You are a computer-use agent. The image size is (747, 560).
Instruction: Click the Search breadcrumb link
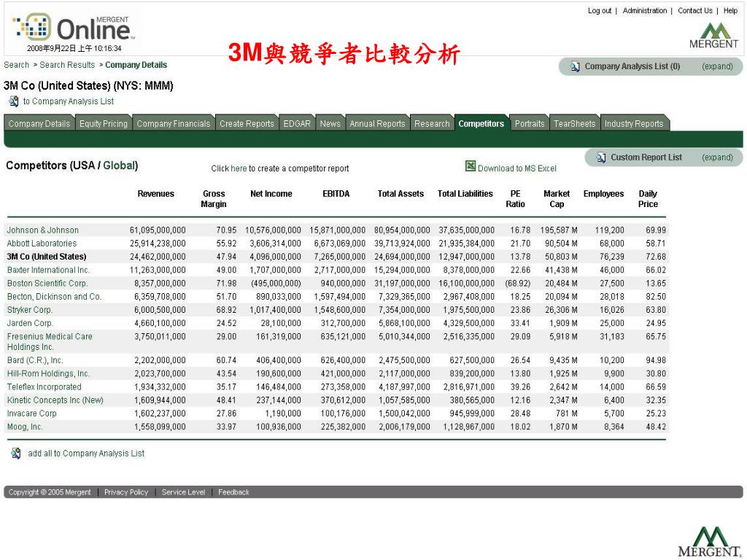pyautogui.click(x=17, y=65)
